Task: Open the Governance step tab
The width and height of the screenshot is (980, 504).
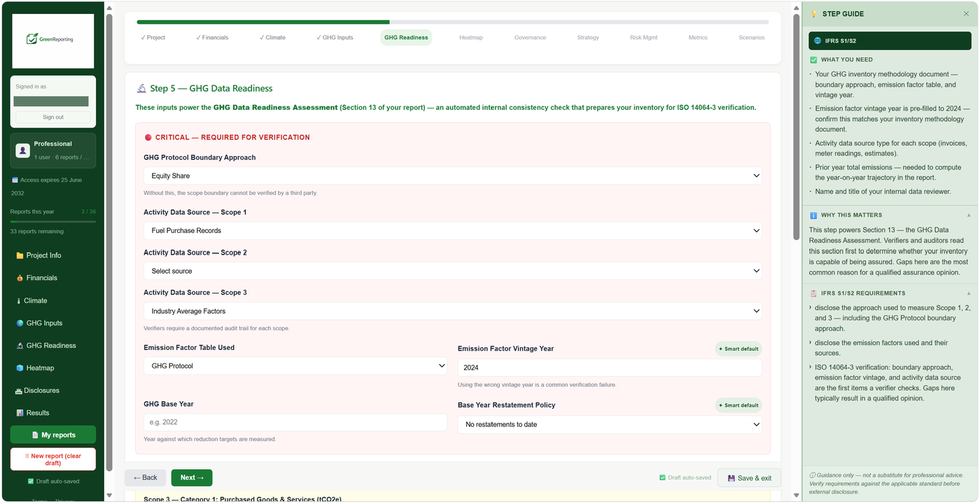Action: (x=530, y=38)
